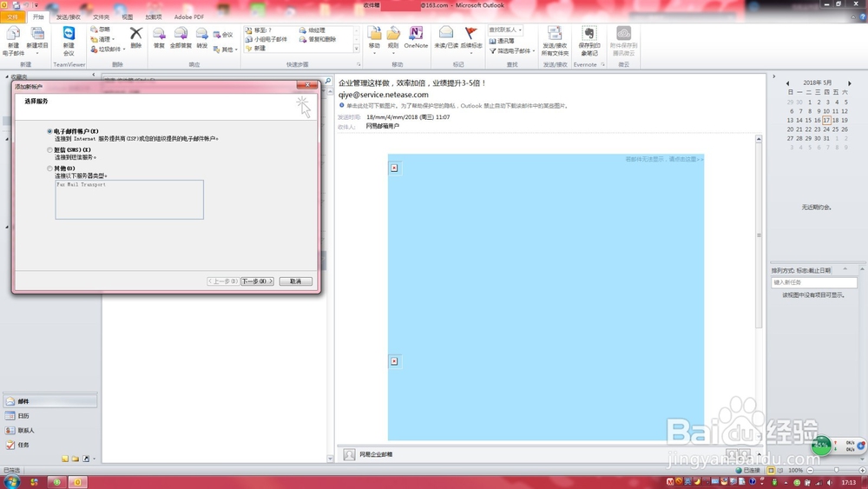Click 发送/接收所有文件夹 icon
This screenshot has width=868, height=489.
tap(555, 33)
